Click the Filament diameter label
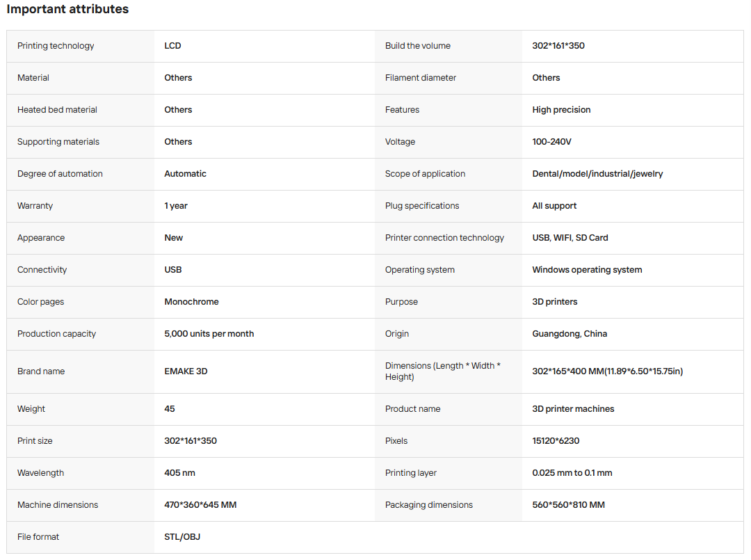This screenshot has width=751, height=560. point(421,78)
